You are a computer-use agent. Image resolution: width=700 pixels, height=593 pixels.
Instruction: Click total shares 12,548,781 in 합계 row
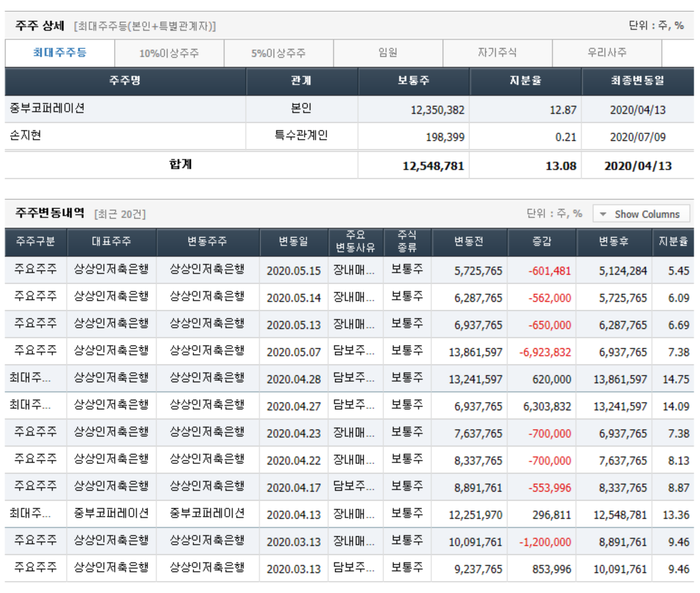(434, 166)
